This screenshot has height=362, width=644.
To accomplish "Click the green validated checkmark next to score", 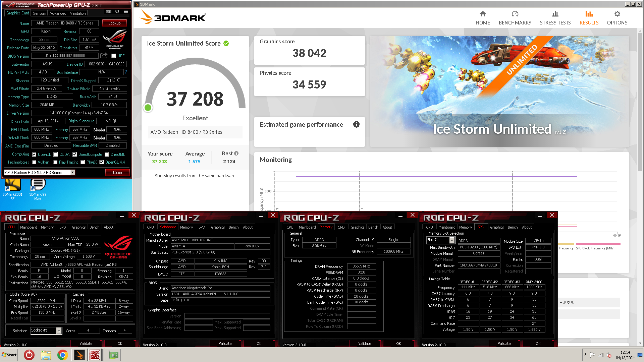I will [x=226, y=44].
